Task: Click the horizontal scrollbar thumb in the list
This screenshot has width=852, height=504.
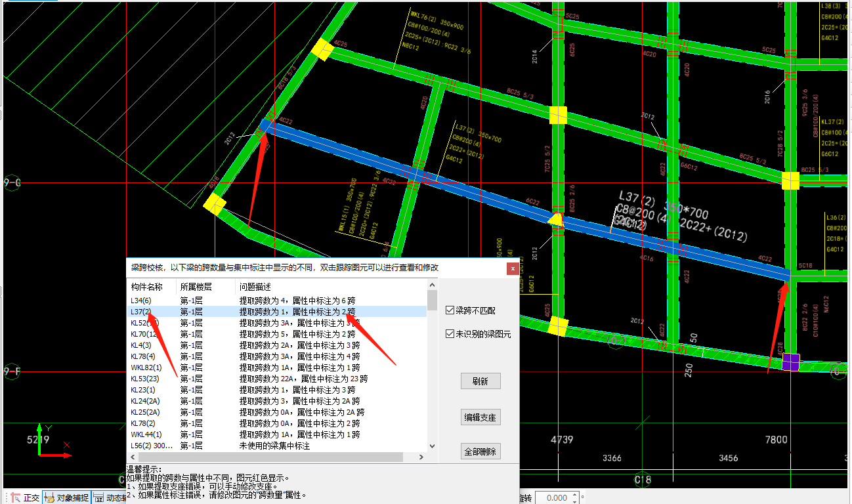Action: click(x=271, y=457)
